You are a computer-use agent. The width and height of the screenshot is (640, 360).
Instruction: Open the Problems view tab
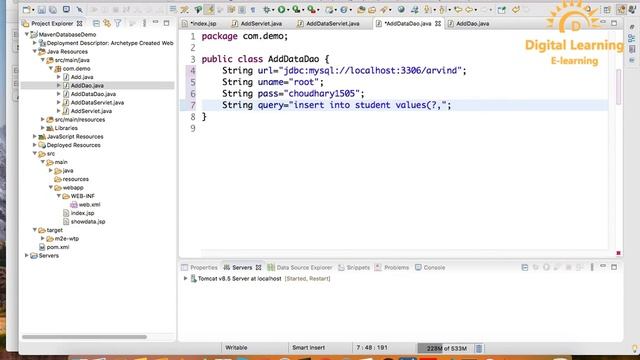(392, 268)
